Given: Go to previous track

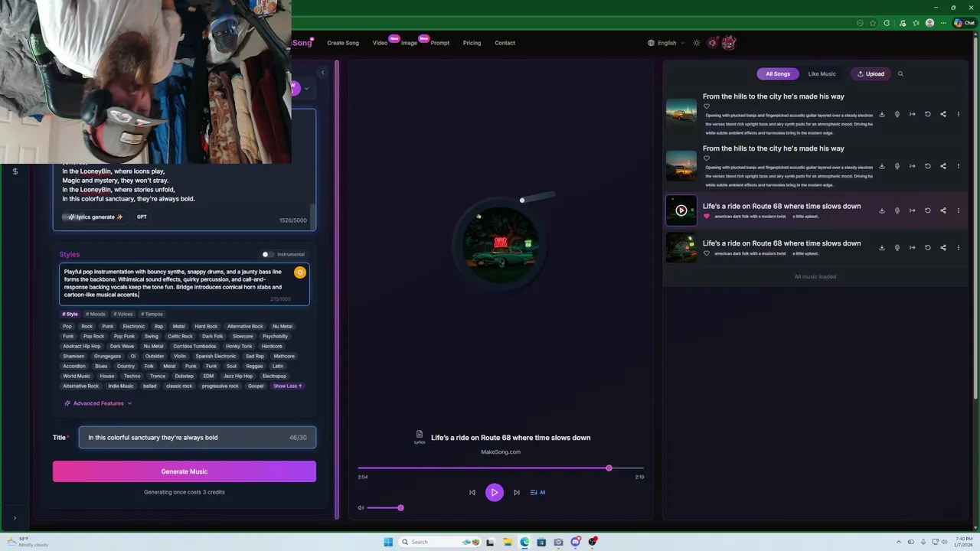Looking at the screenshot, I should coord(472,492).
